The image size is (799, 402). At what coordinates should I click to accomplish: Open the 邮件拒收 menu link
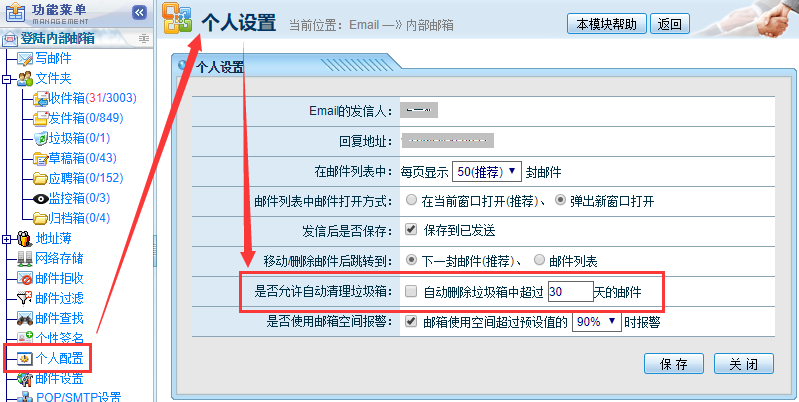tap(60, 278)
